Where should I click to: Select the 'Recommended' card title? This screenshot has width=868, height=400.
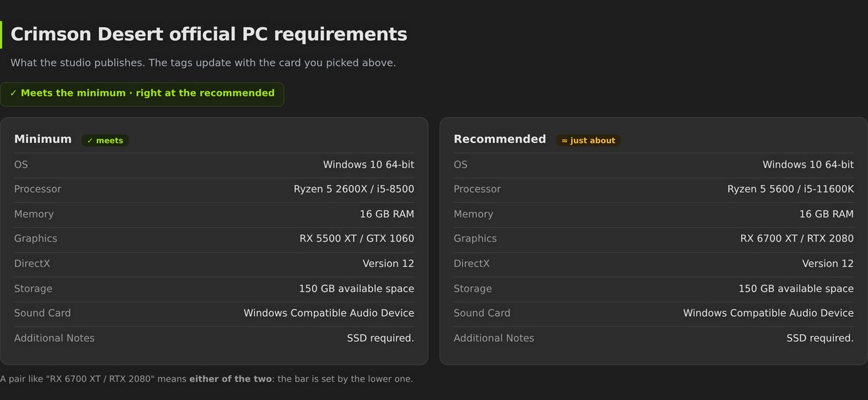point(500,139)
